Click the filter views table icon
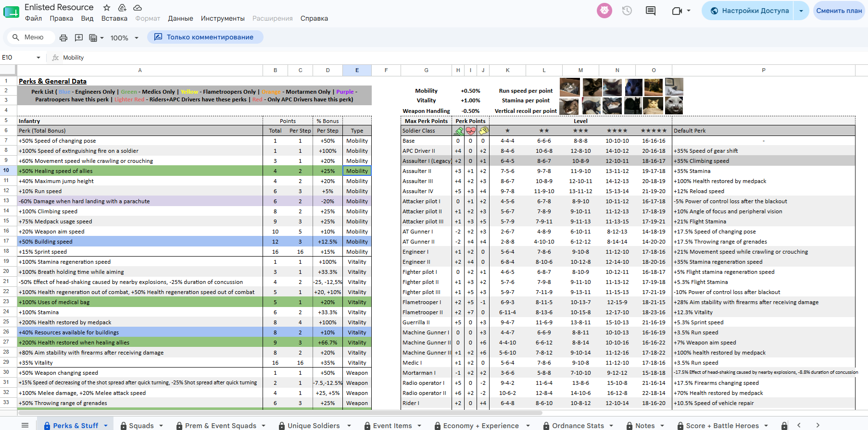 click(93, 38)
